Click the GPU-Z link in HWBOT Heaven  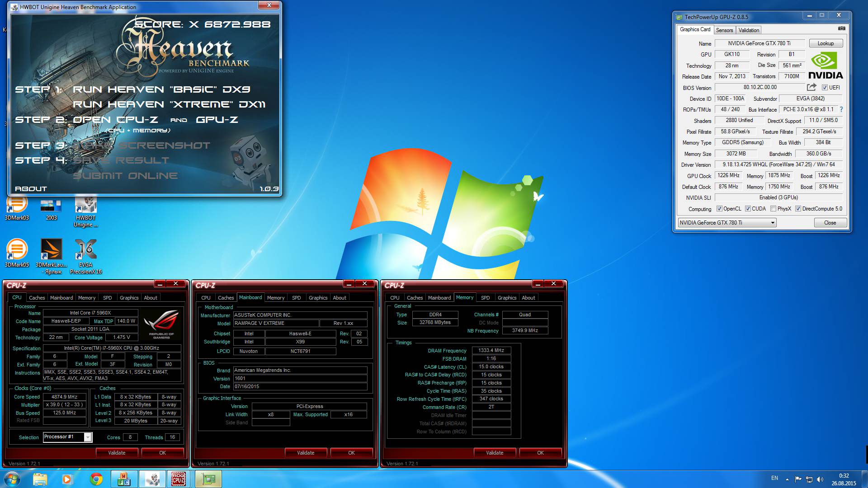[x=217, y=120]
